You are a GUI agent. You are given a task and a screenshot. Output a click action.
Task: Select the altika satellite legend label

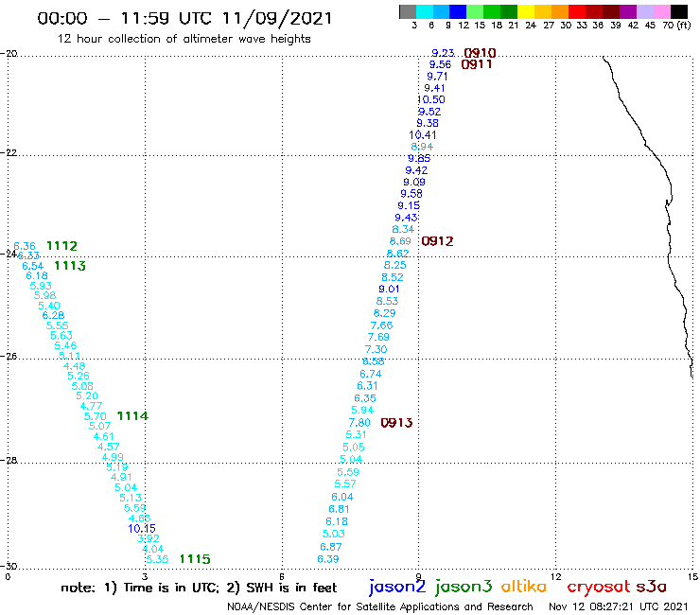tap(524, 587)
